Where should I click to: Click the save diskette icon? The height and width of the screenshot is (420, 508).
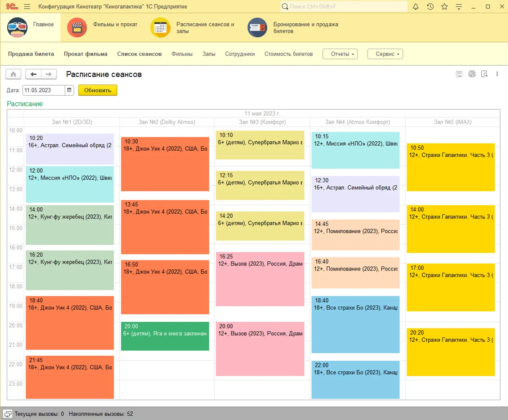pos(459,74)
